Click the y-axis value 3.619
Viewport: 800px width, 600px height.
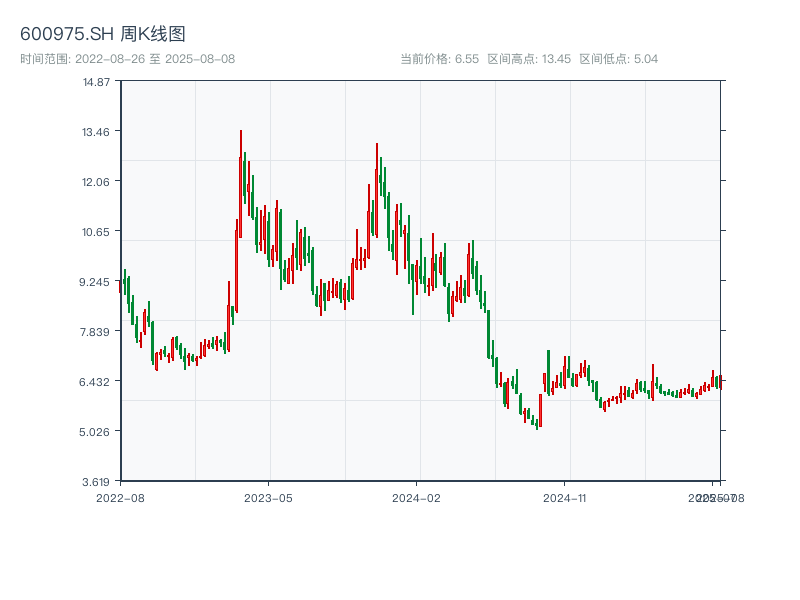click(96, 482)
